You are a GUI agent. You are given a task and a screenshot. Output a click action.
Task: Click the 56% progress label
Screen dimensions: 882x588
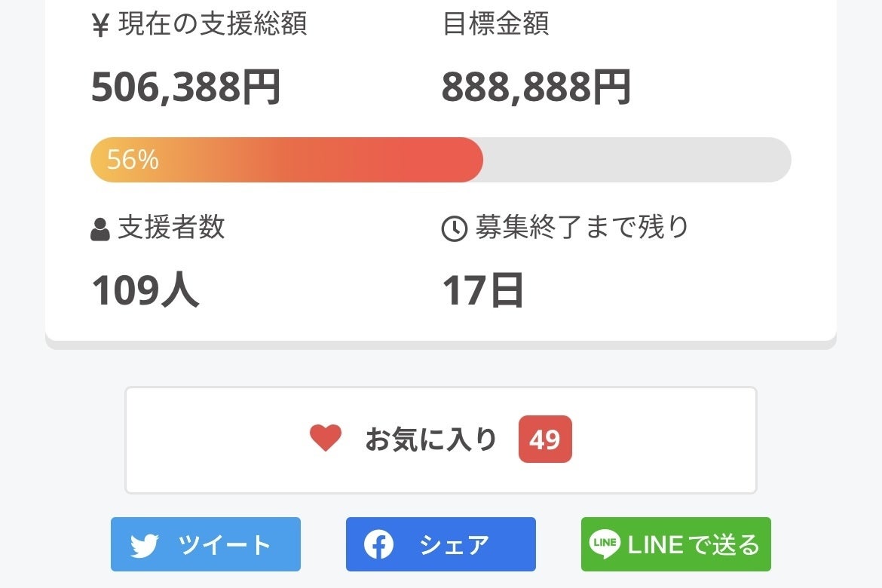tap(133, 160)
